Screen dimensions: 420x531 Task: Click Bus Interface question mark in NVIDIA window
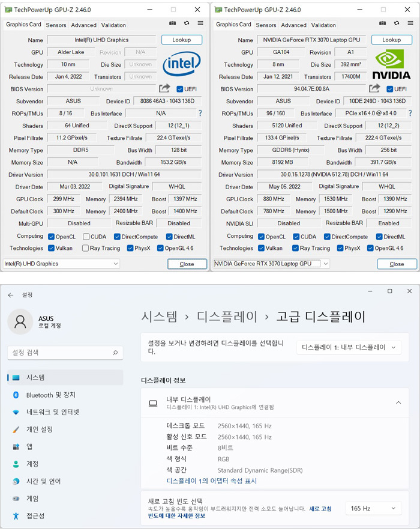410,113
